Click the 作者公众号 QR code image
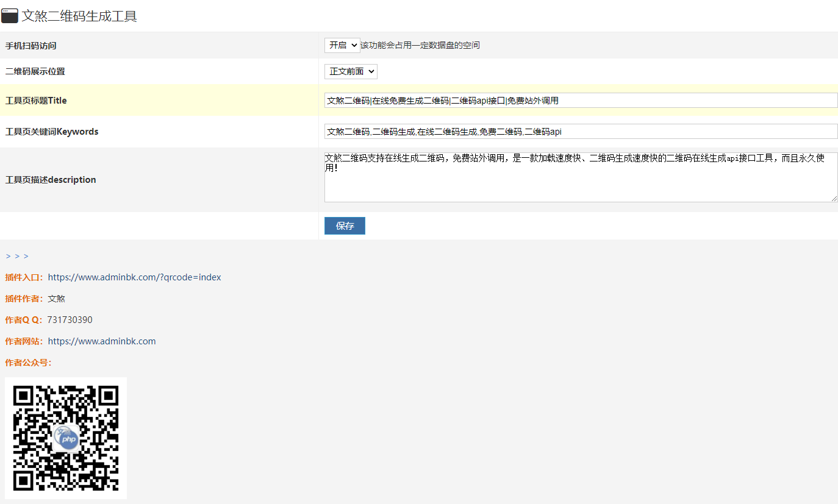The image size is (838, 504). 66,438
